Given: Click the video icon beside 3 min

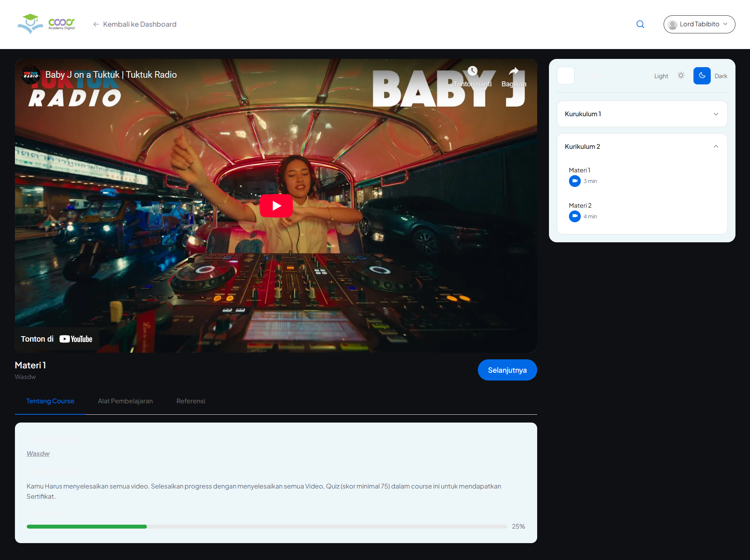Looking at the screenshot, I should click(x=575, y=181).
